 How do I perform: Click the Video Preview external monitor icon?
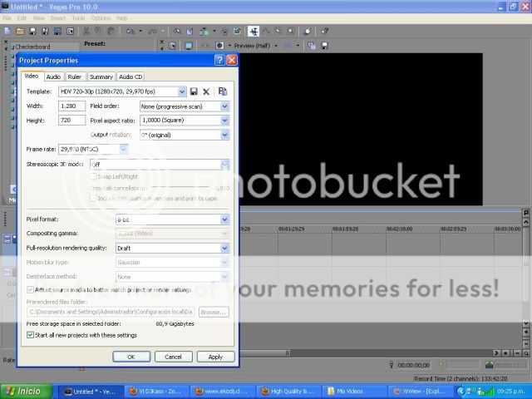(x=189, y=46)
